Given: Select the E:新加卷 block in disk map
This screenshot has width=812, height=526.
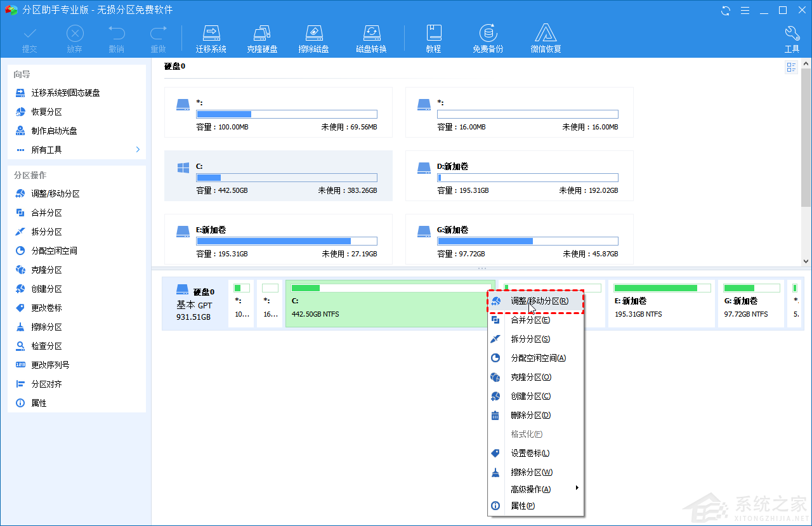Looking at the screenshot, I should tap(661, 304).
